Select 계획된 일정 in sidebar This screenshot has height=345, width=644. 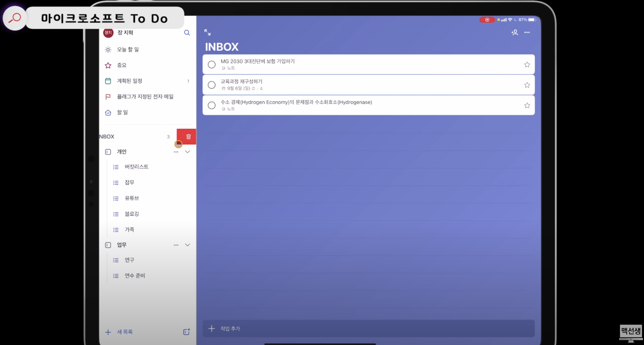pyautogui.click(x=129, y=81)
